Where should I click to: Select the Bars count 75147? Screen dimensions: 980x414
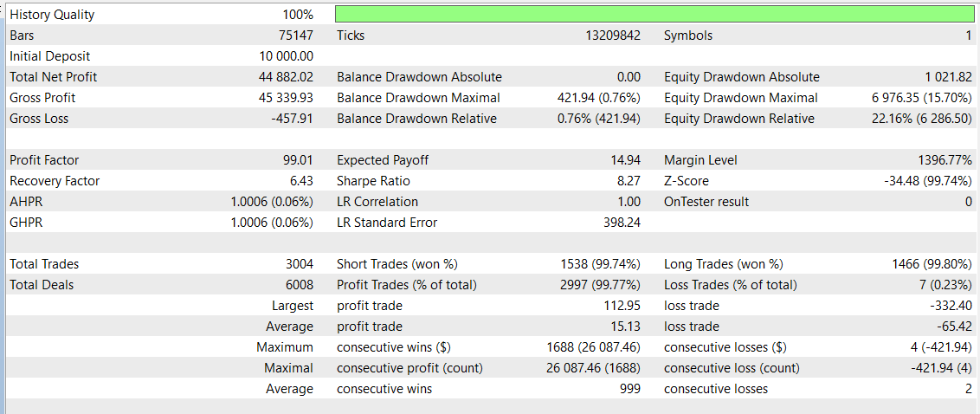294,36
